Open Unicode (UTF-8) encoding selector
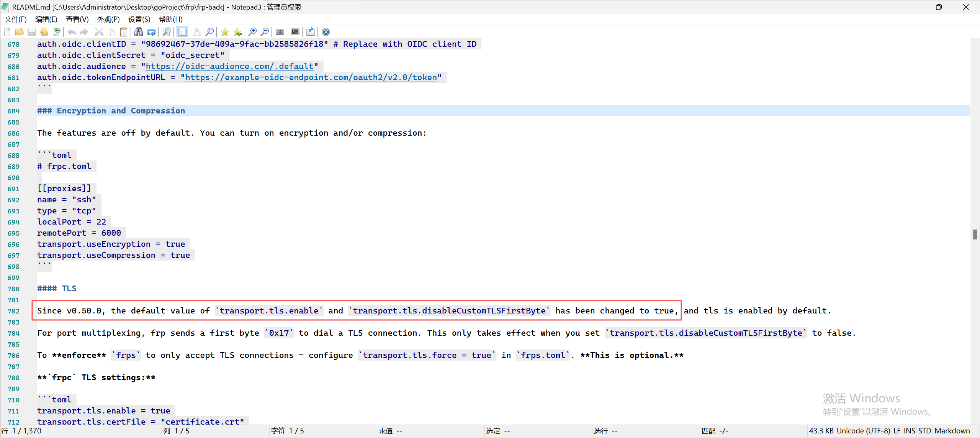980x438 pixels. (863, 431)
